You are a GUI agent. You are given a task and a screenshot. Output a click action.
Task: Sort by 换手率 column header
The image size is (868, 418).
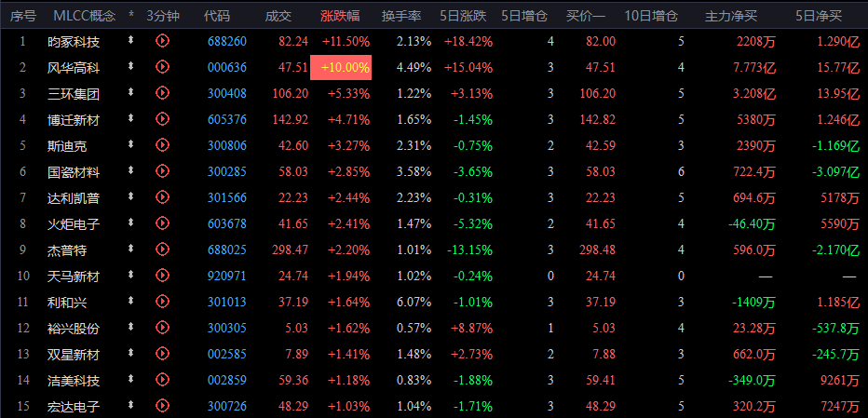pos(400,16)
